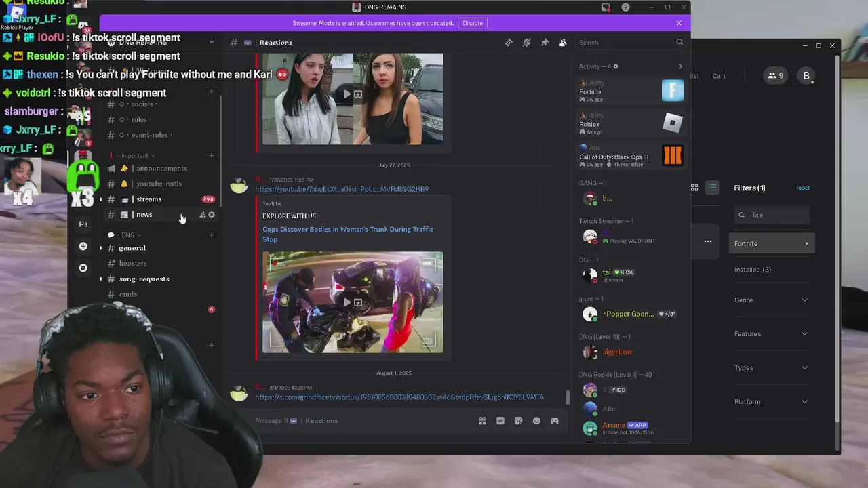The width and height of the screenshot is (868, 488).
Task: Toggle notification settings bell in header
Action: tap(526, 43)
